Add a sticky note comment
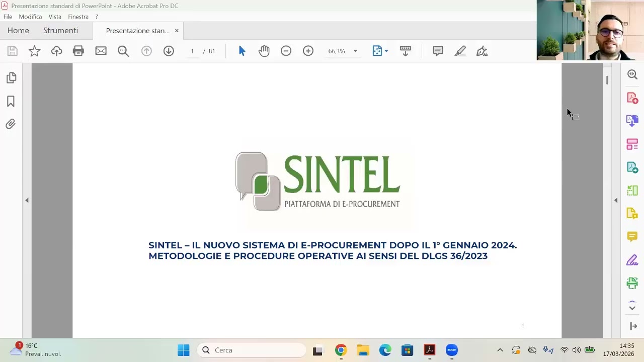 (438, 51)
